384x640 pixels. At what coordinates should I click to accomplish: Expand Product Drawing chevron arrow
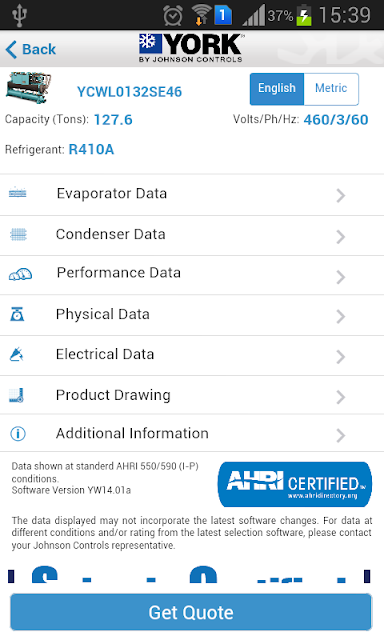click(341, 397)
